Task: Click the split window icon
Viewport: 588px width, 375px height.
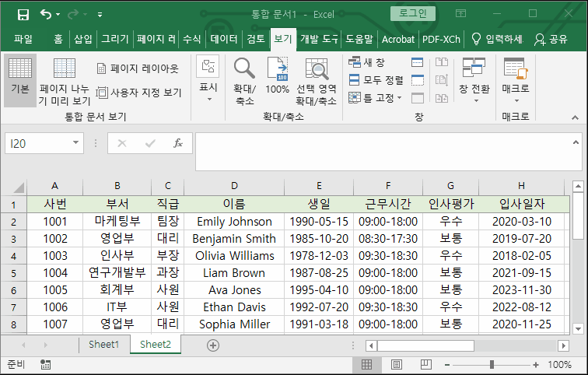Action: (418, 62)
